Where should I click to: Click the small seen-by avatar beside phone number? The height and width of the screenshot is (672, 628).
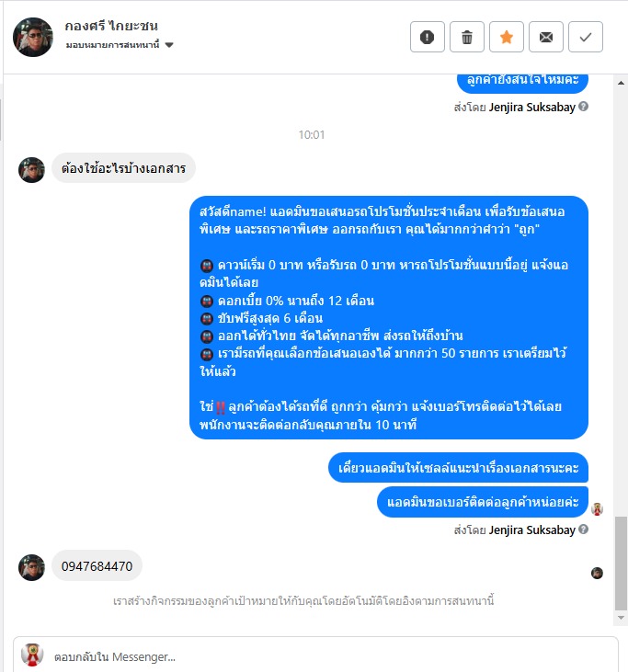click(x=597, y=573)
